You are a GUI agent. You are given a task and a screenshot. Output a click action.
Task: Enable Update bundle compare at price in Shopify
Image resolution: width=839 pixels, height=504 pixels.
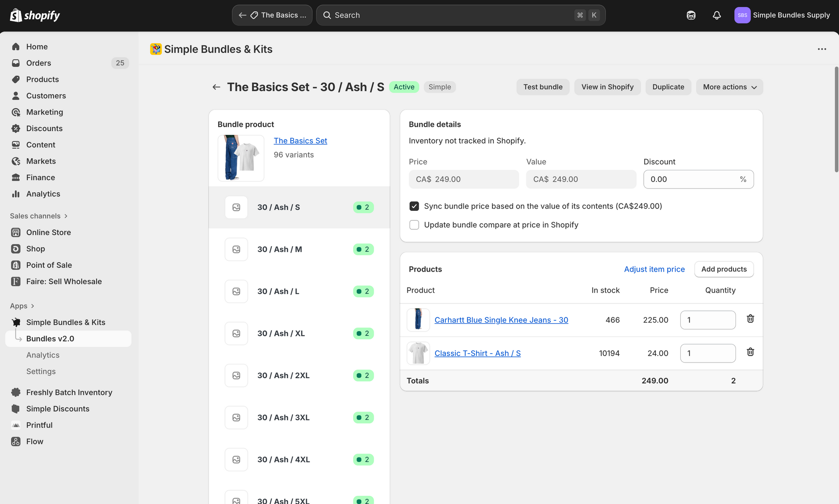(x=414, y=225)
